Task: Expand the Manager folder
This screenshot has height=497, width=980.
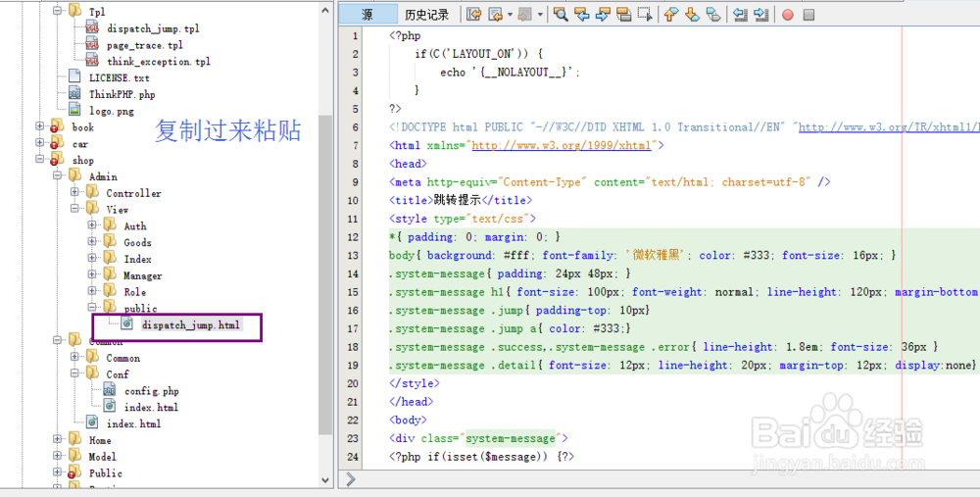Action: [x=92, y=274]
